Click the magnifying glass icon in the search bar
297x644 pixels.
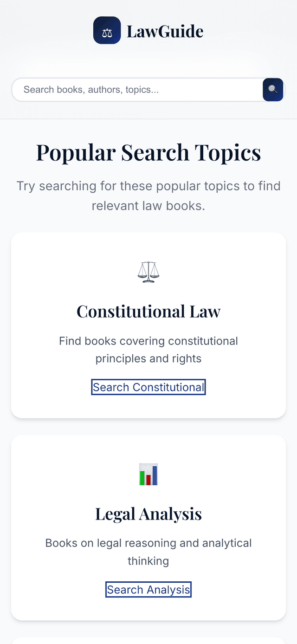pyautogui.click(x=273, y=90)
